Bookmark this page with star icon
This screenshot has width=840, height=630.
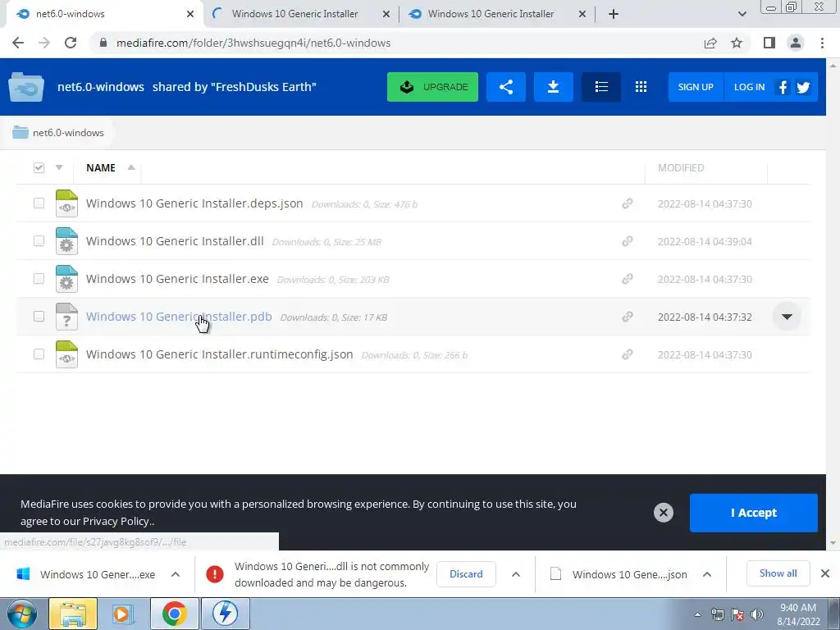pos(737,43)
